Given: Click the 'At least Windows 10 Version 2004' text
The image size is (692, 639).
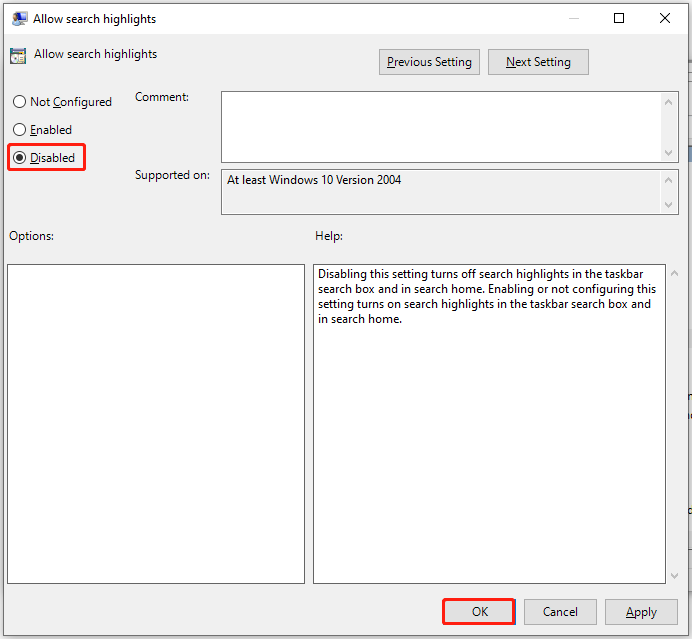Looking at the screenshot, I should 314,180.
